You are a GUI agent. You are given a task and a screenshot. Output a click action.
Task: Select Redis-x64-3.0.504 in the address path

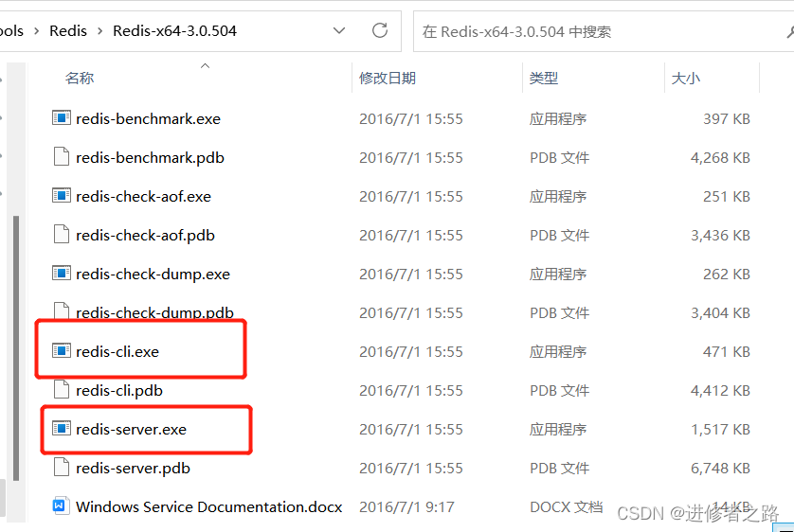(174, 31)
